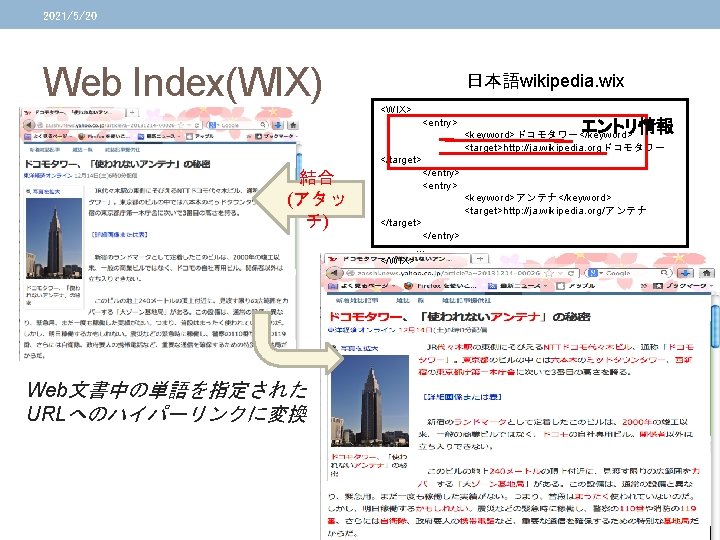Click search magnifier in plain browser search box
Screen dimensions: 720x540
(263, 125)
